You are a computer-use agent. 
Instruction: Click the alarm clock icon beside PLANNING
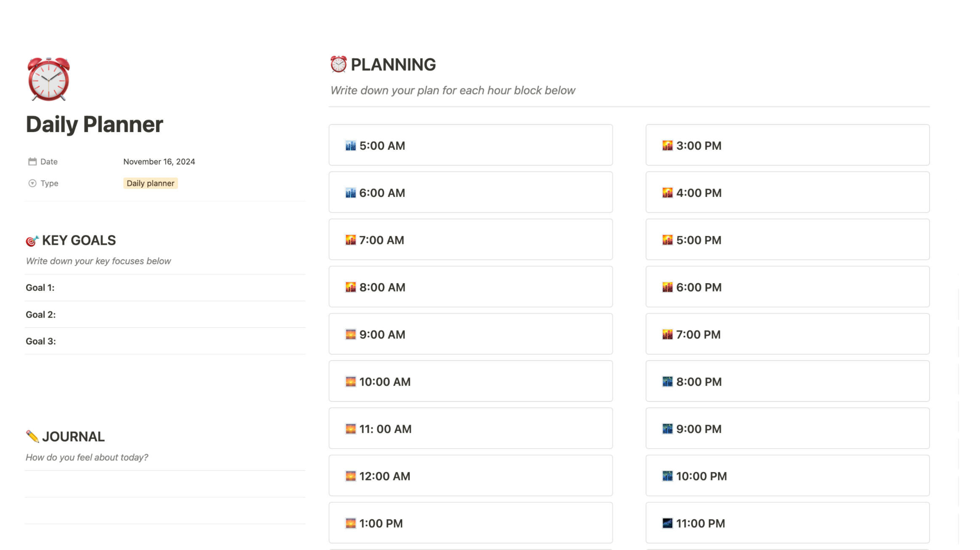tap(338, 64)
